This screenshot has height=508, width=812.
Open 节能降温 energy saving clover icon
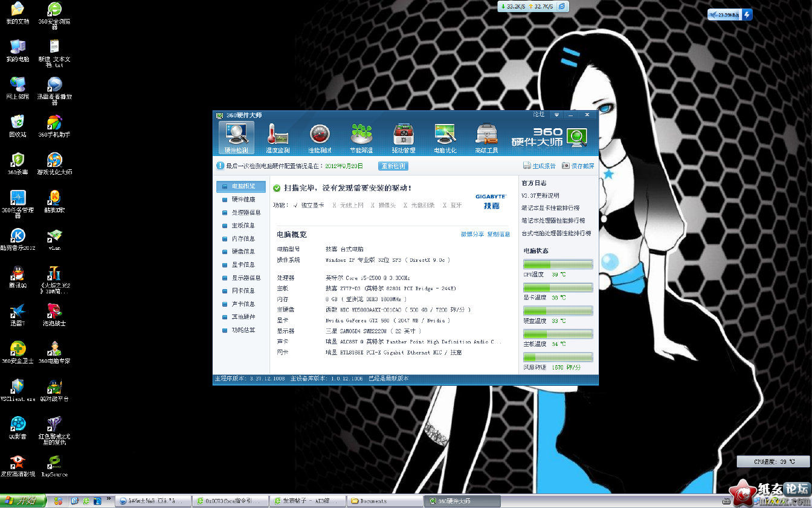pyautogui.click(x=361, y=138)
